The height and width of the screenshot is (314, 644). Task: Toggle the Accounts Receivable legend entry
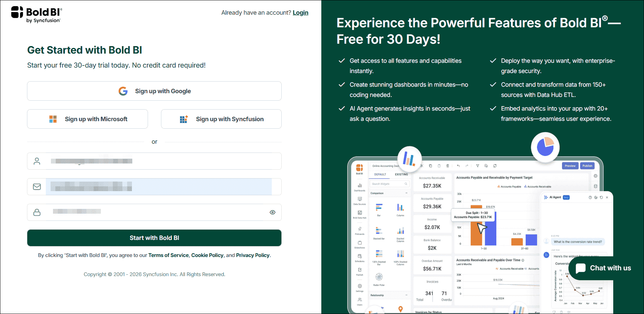coord(537,186)
